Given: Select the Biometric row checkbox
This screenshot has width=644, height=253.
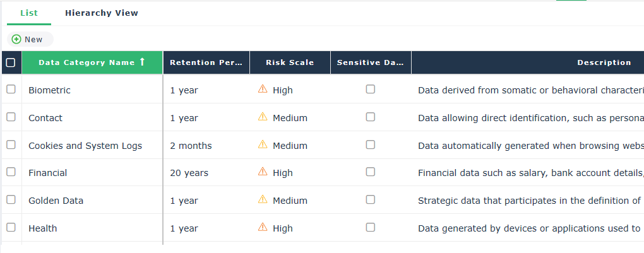Looking at the screenshot, I should (11, 90).
